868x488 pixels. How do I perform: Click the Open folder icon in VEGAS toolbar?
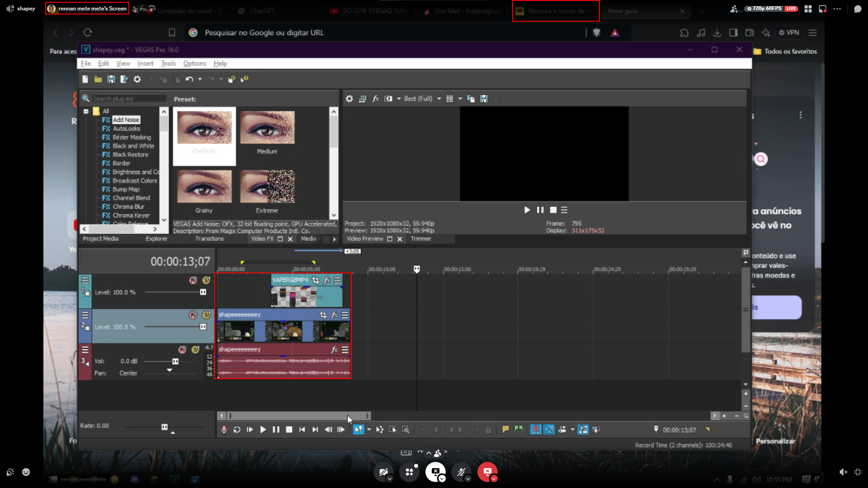pos(98,79)
